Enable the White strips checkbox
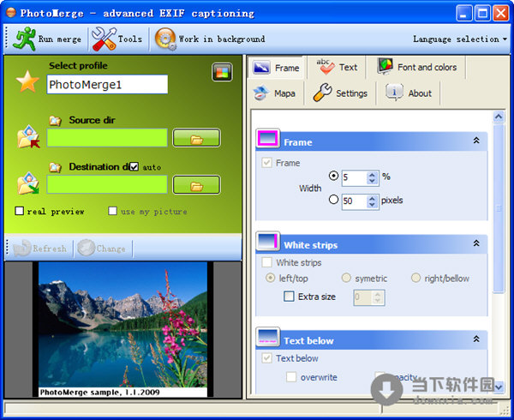514x420 pixels. [x=266, y=262]
